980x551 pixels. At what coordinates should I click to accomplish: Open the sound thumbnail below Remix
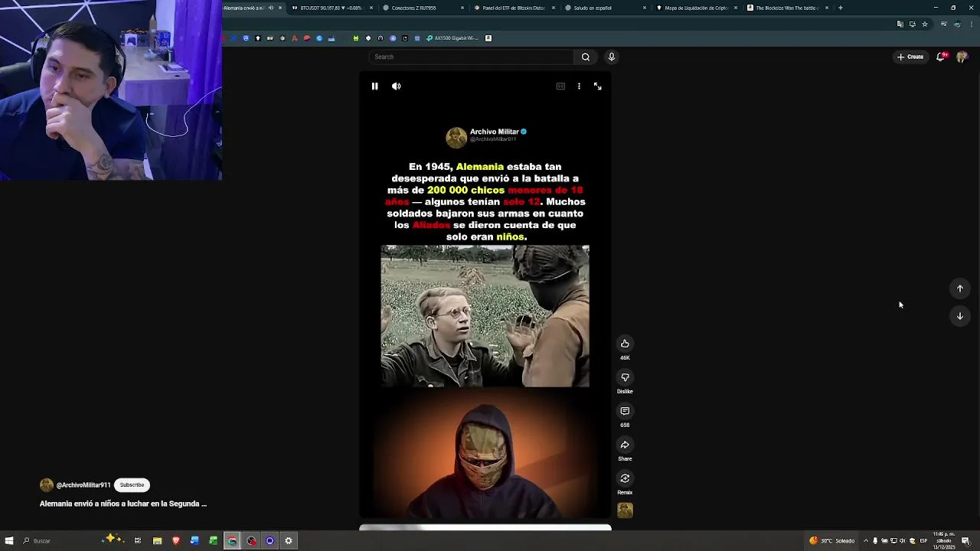pos(625,510)
